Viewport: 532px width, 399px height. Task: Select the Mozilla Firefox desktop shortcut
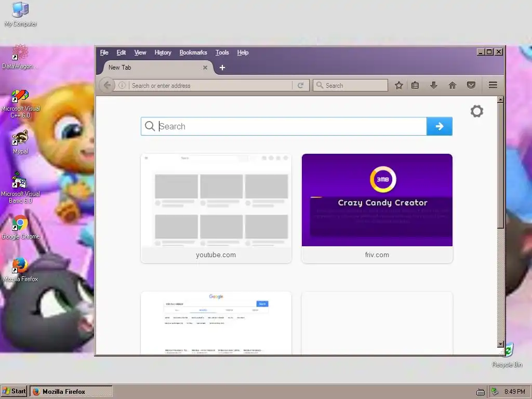[x=20, y=270]
